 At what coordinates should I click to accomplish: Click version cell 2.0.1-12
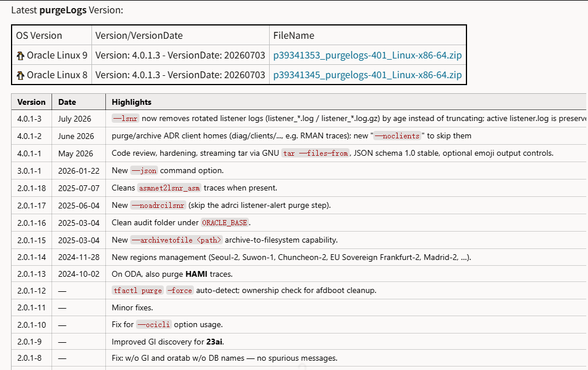31,291
